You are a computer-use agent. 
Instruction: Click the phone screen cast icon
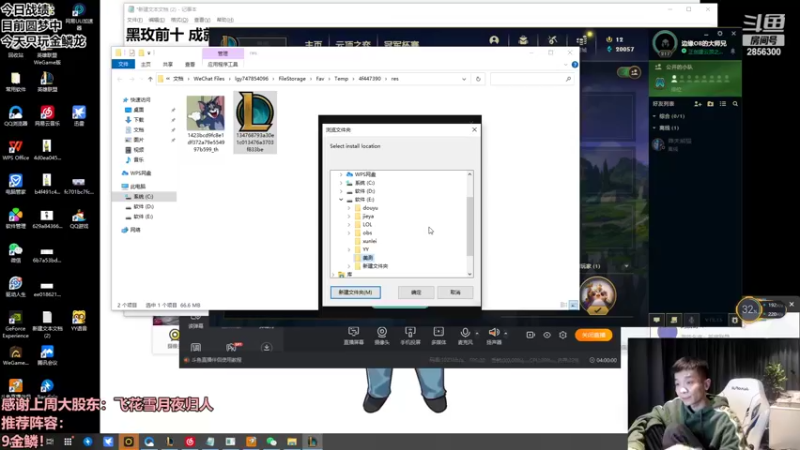[410, 336]
